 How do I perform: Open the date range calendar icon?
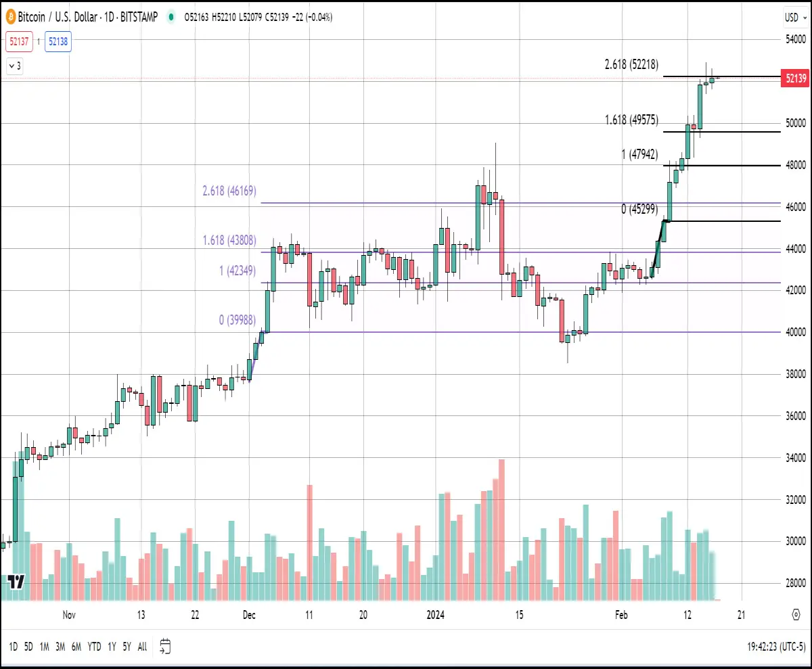[166, 647]
